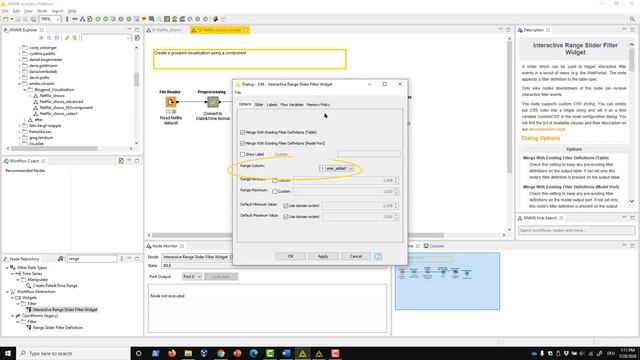Collapse the Other Data Types category
Screen dimensions: 640x360
7,267
